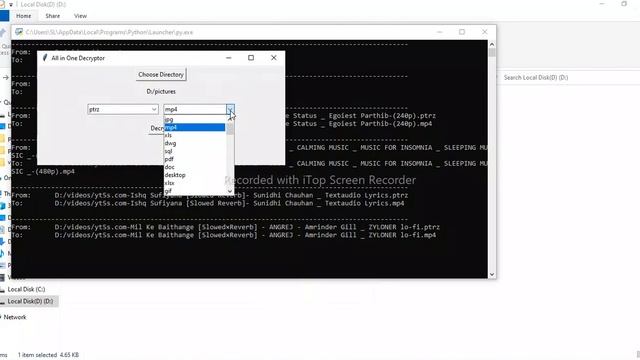The height and width of the screenshot is (360, 640).
Task: Click the console scrollbar down arrow
Action: (492, 274)
